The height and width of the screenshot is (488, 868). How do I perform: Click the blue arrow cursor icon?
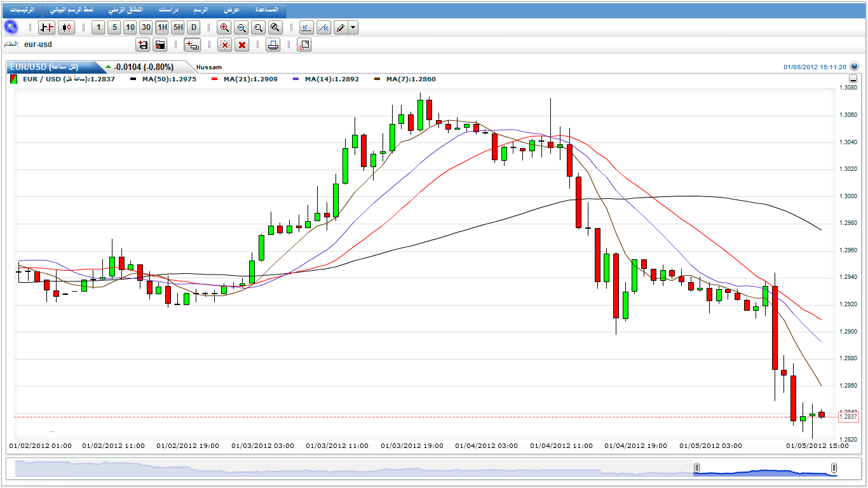(x=11, y=27)
